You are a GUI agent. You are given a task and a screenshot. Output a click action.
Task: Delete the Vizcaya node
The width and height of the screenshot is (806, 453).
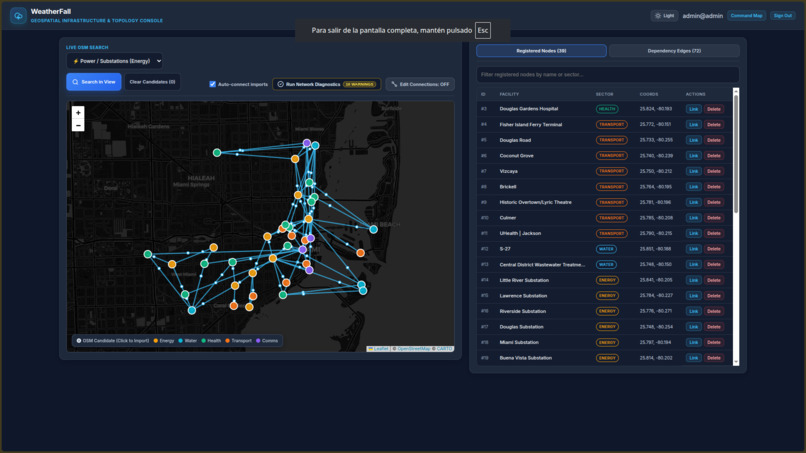713,171
